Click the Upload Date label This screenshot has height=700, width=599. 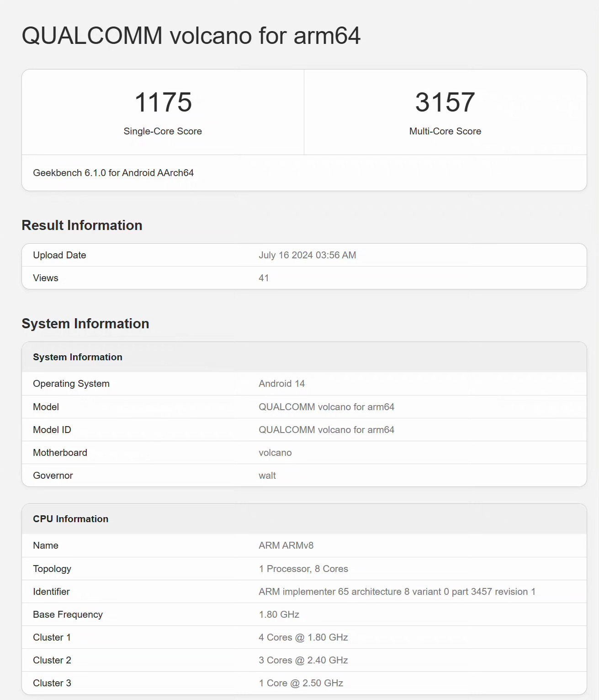click(x=59, y=255)
